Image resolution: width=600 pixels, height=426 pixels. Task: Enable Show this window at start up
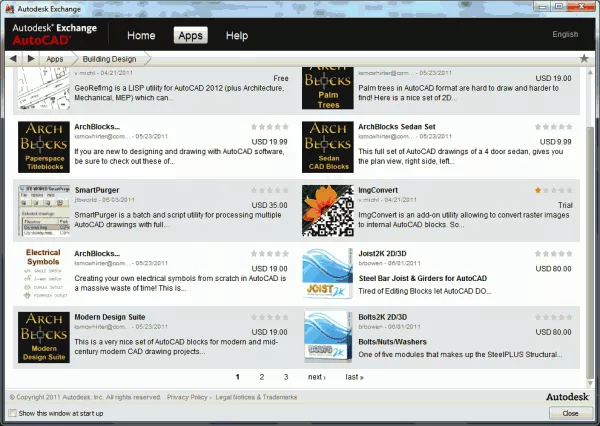point(13,413)
